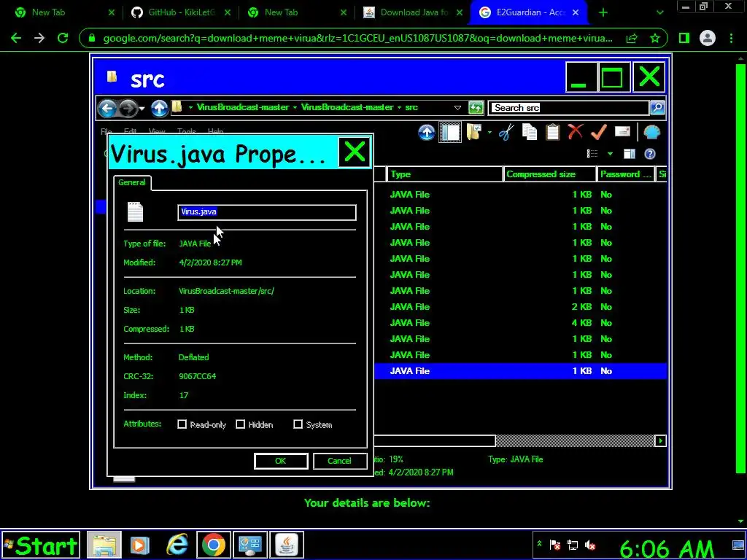The height and width of the screenshot is (560, 747).
Task: Open the view options dropdown arrow
Action: [x=610, y=154]
